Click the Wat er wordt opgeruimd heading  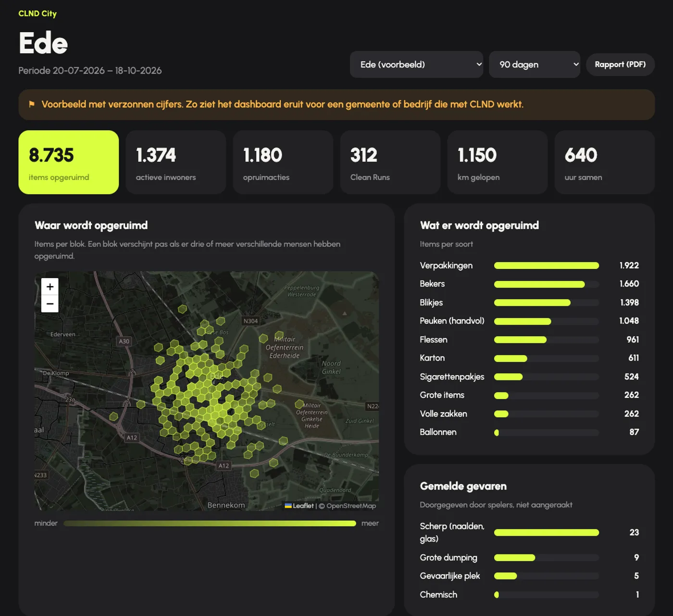pyautogui.click(x=479, y=226)
